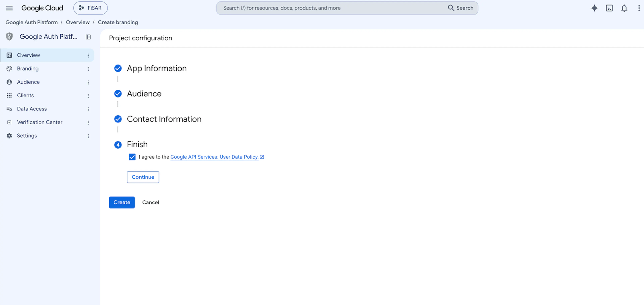Open the three-dot menu for Data Access
Viewport: 644px width, 305px height.
(x=88, y=109)
